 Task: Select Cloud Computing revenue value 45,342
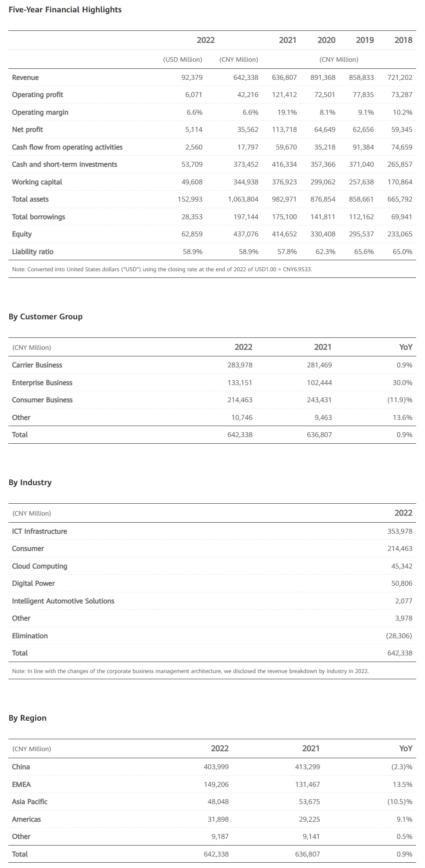402,566
